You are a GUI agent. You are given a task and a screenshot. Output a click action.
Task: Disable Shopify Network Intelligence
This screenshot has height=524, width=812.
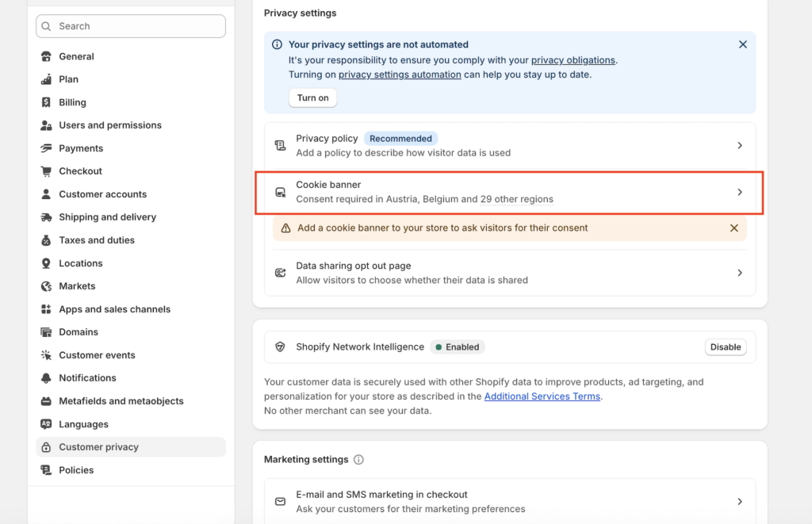point(725,347)
